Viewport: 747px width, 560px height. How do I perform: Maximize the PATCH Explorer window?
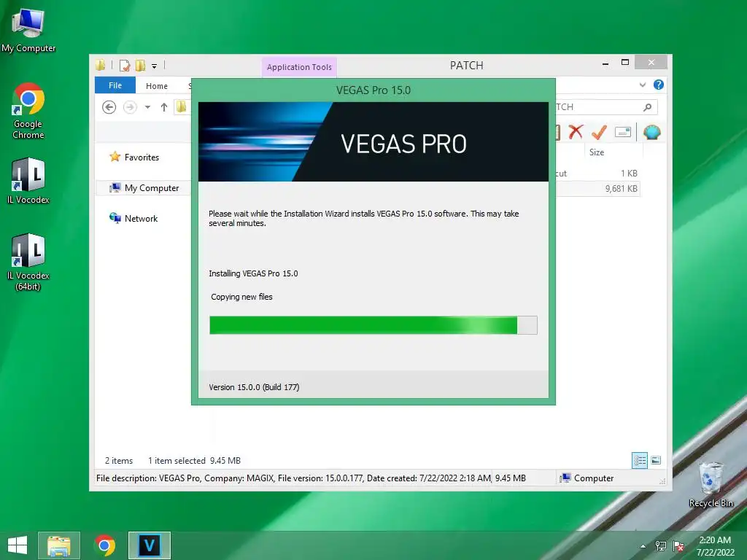click(625, 63)
